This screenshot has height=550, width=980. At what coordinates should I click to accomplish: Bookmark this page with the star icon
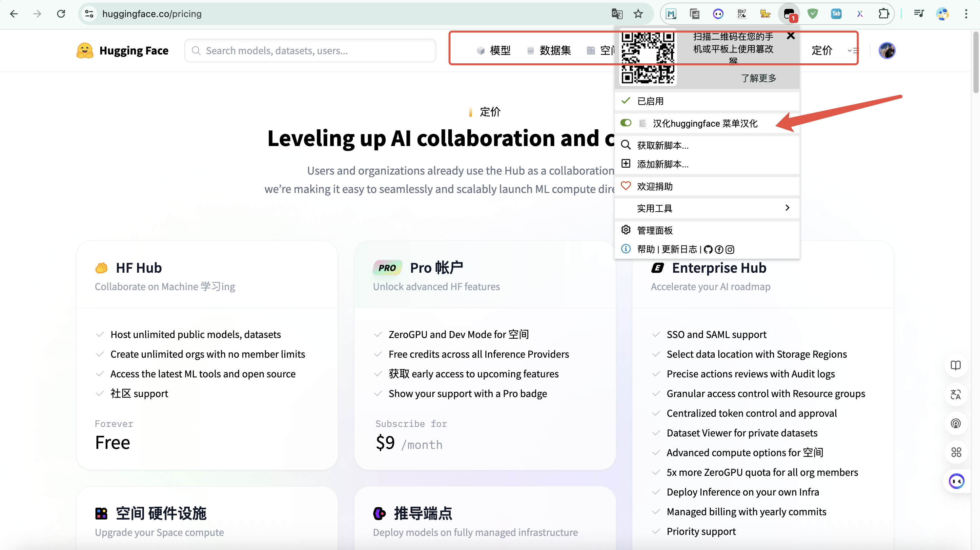[638, 14]
